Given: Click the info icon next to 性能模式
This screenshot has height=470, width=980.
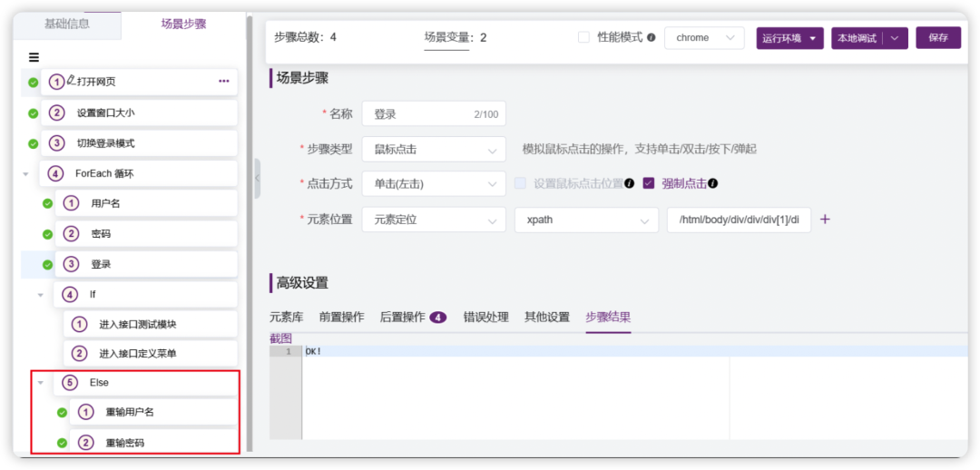Looking at the screenshot, I should [x=652, y=37].
